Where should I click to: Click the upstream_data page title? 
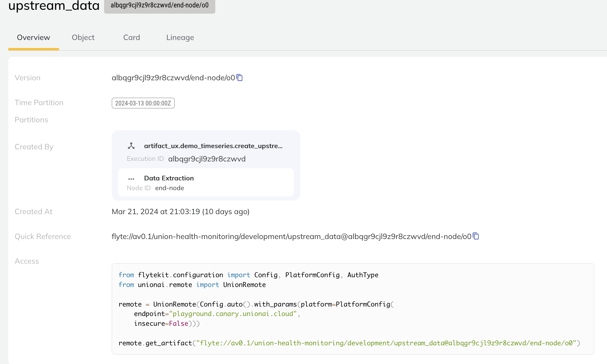[x=54, y=6]
